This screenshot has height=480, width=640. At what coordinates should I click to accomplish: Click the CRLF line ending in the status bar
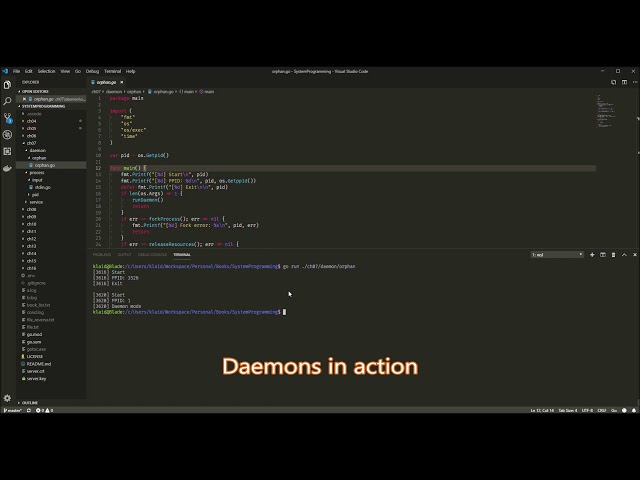tap(602, 410)
